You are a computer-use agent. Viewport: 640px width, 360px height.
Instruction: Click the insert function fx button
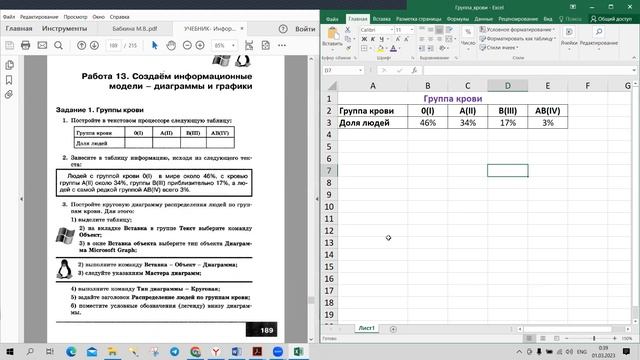pos(414,70)
